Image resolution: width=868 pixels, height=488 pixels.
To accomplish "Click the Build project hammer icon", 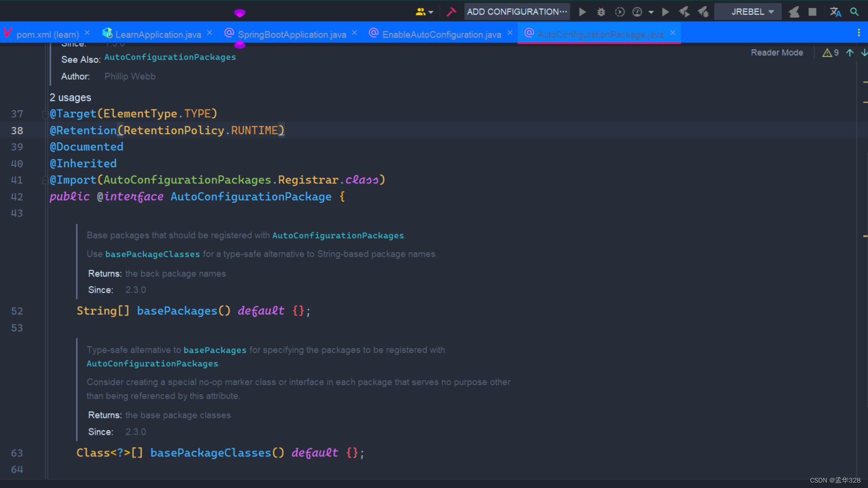I will tap(451, 12).
